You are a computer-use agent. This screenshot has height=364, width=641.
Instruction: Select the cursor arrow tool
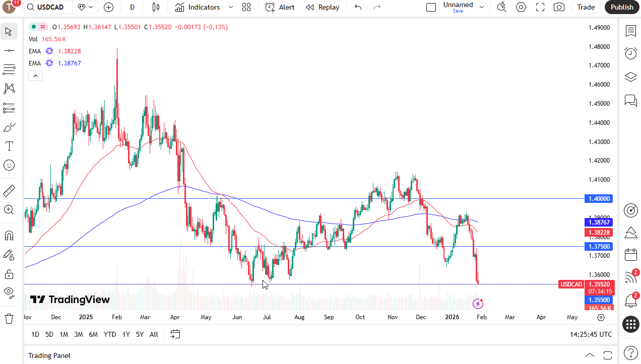pos(9,32)
